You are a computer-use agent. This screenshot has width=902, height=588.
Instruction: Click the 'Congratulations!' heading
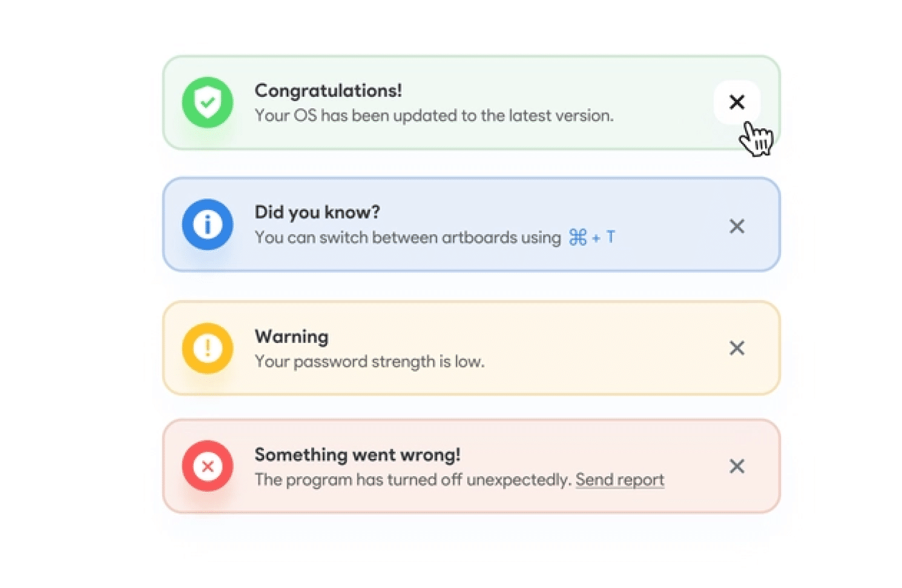point(328,91)
